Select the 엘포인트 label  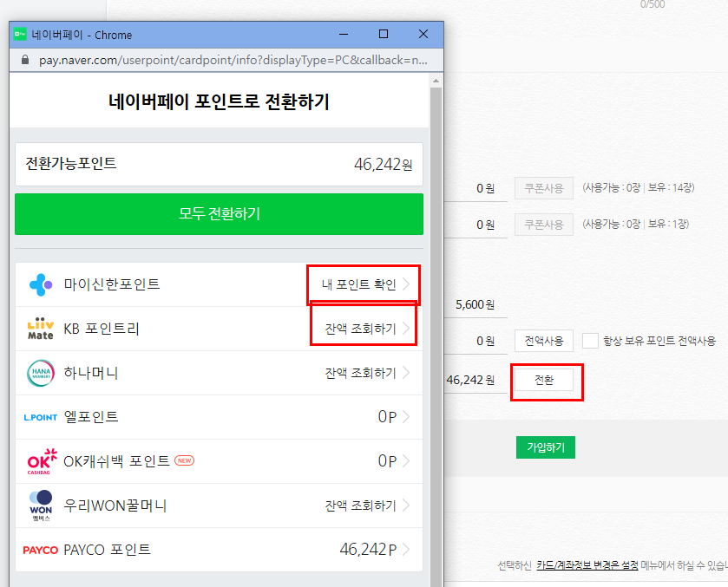[x=91, y=417]
